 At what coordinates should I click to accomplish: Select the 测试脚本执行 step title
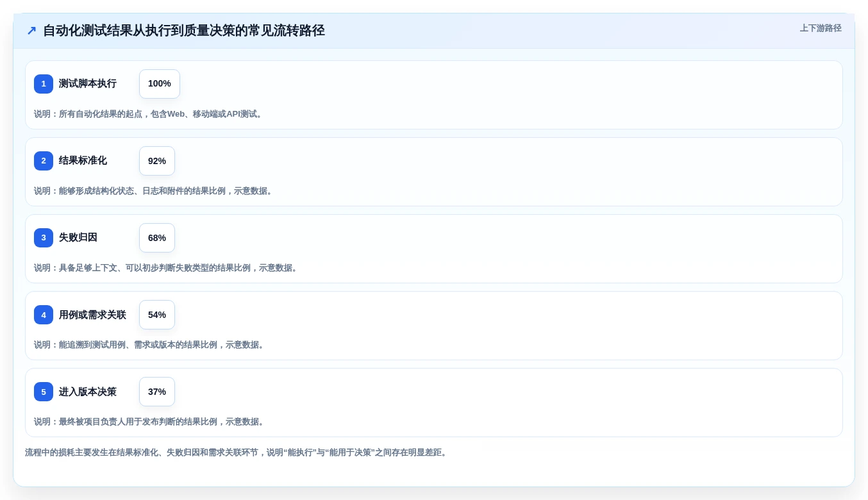click(88, 84)
